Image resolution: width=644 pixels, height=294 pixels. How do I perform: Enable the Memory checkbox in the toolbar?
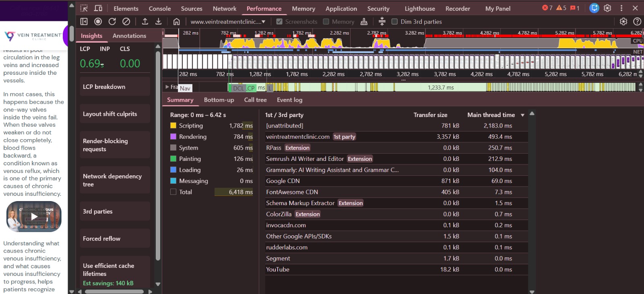pyautogui.click(x=326, y=22)
